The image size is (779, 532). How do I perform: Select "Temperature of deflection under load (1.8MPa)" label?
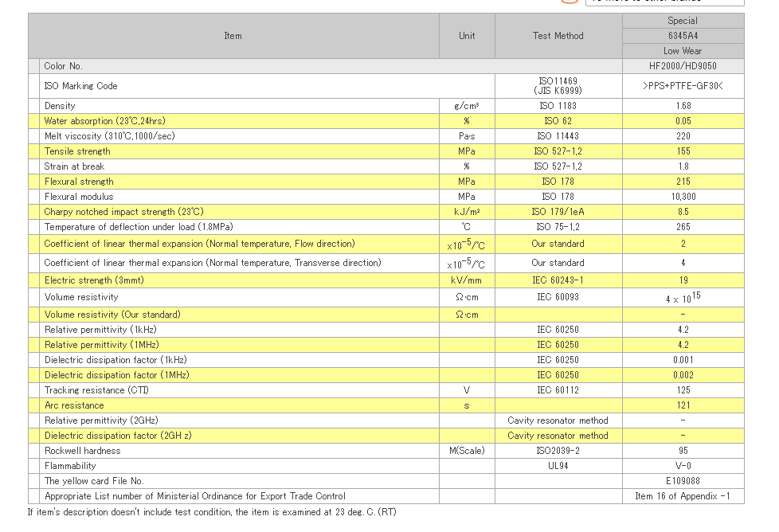(139, 227)
